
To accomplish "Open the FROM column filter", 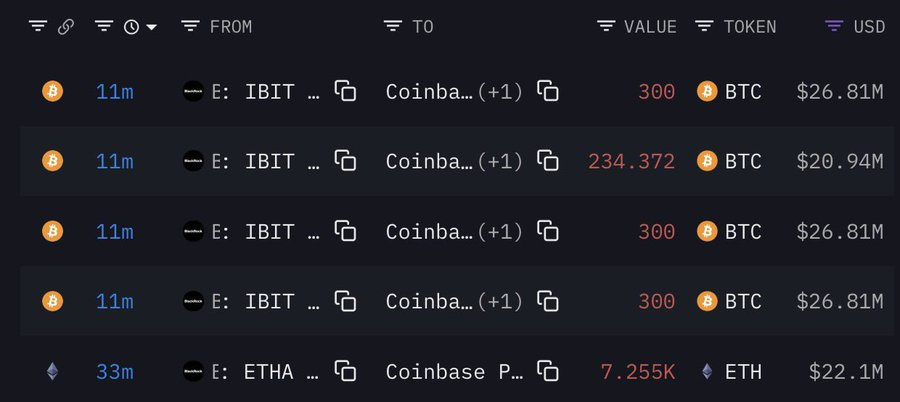I will tap(190, 27).
